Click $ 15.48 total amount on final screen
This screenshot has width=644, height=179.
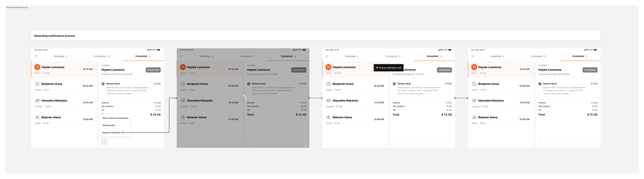point(592,115)
